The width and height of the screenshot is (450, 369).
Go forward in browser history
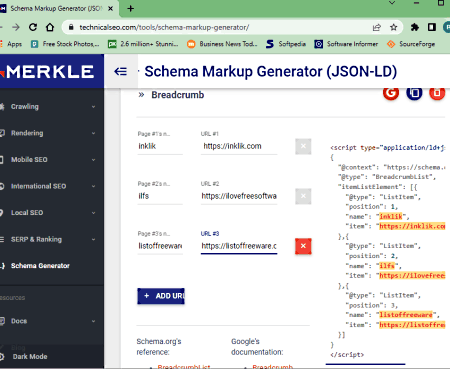point(16,27)
